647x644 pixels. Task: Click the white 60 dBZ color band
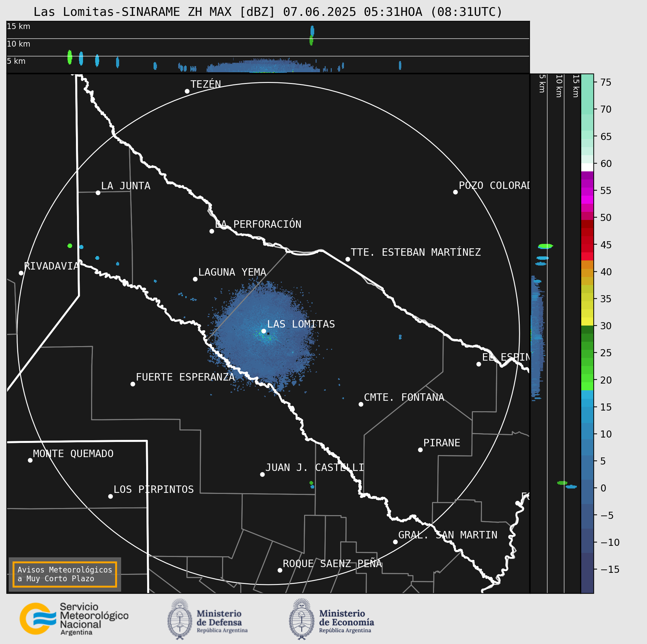[x=587, y=167]
